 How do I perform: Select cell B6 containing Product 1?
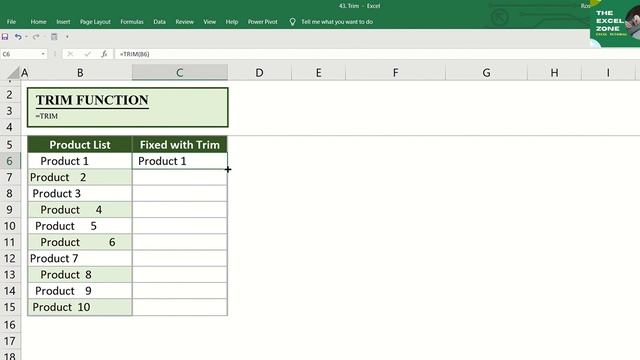point(80,161)
